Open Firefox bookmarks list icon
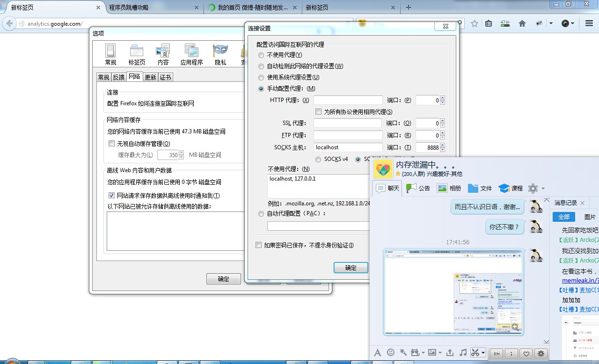This screenshot has width=599, height=364. click(489, 23)
